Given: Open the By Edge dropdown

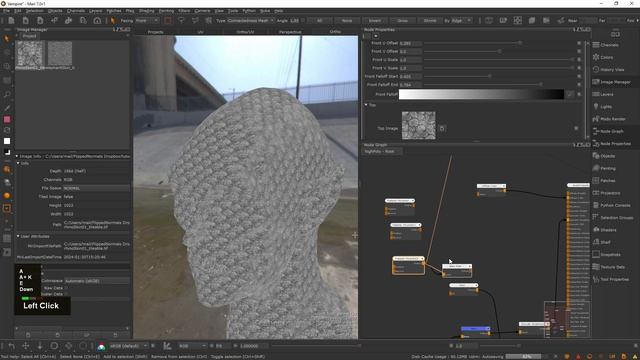Looking at the screenshot, I should (462, 20).
